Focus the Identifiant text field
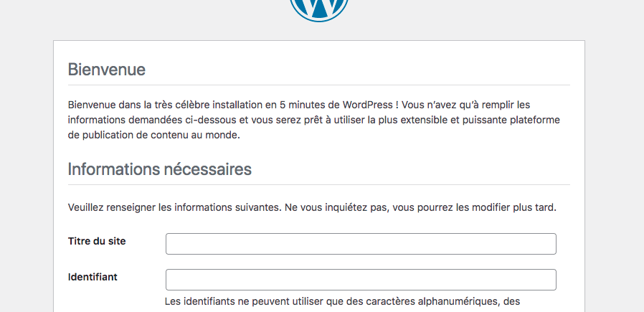This screenshot has height=312, width=644. (361, 280)
